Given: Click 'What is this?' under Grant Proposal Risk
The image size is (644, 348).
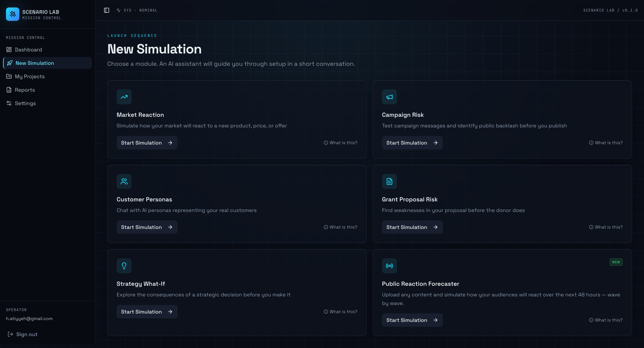Looking at the screenshot, I should point(606,227).
